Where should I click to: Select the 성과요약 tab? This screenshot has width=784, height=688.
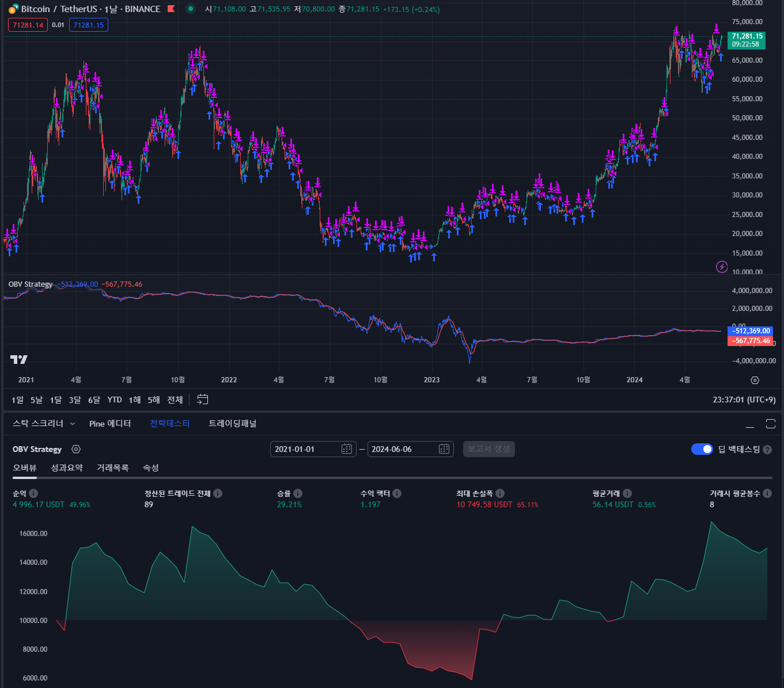click(67, 468)
